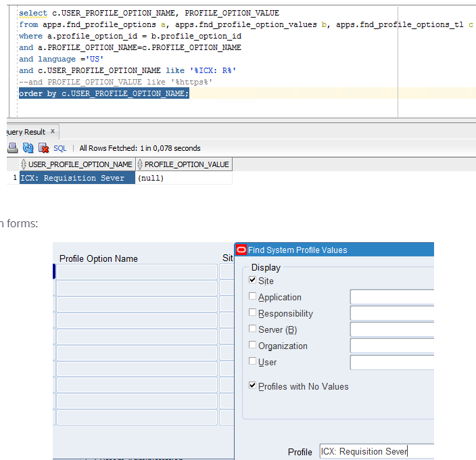Tick the Responsibility checkbox
The image size is (476, 460).
tap(253, 313)
